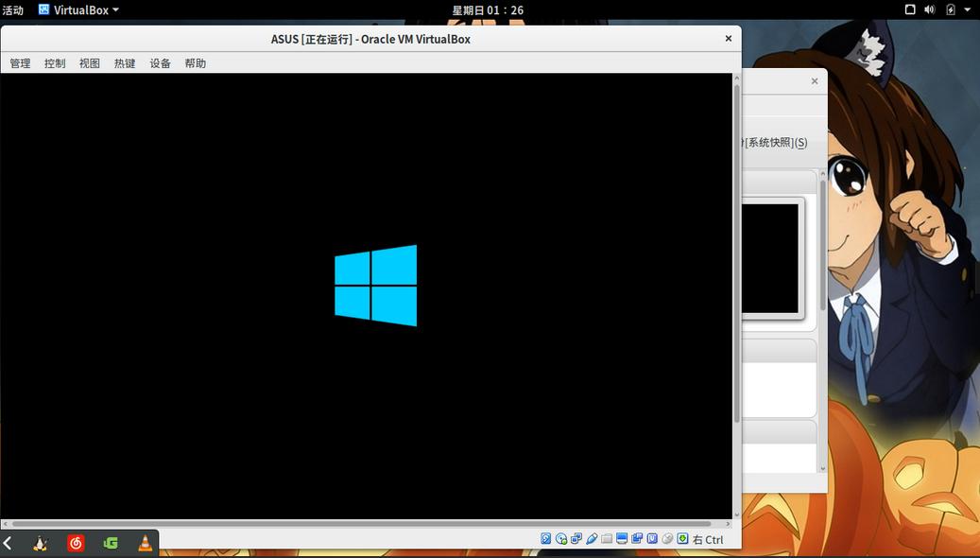Image resolution: width=980 pixels, height=558 pixels.
Task: Click the VM window vertical scrollbar
Action: click(737, 253)
